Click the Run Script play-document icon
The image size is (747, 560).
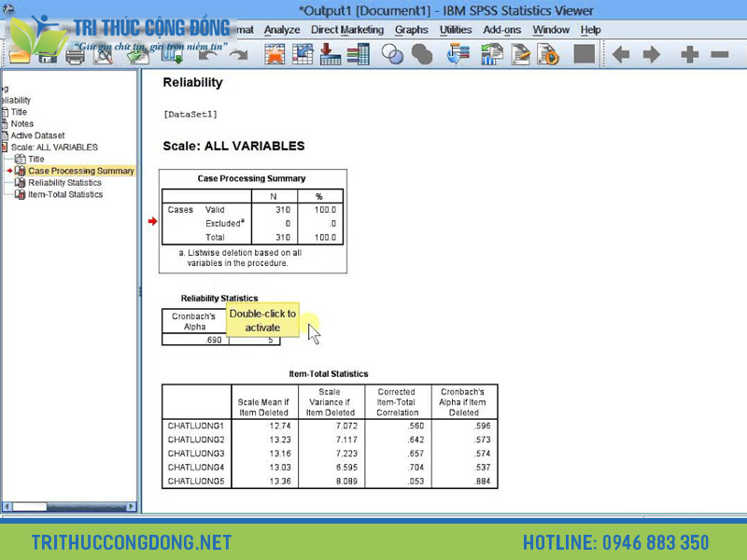(x=548, y=54)
